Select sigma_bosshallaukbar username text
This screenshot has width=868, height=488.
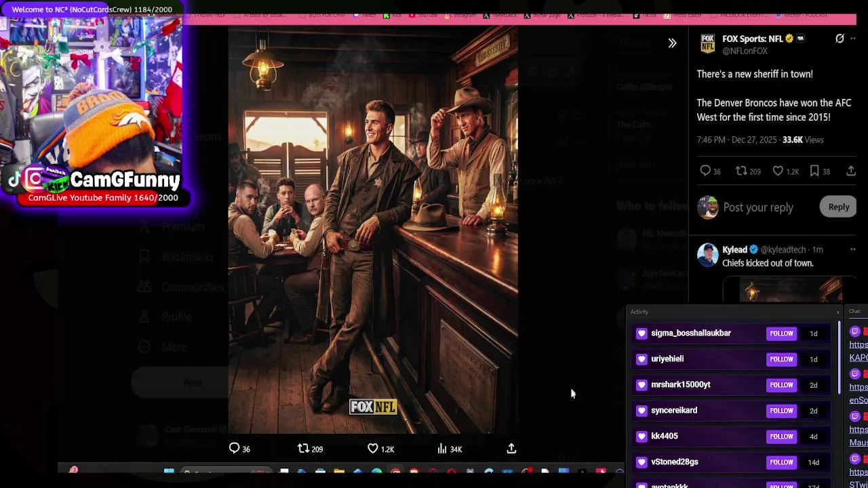(x=690, y=333)
